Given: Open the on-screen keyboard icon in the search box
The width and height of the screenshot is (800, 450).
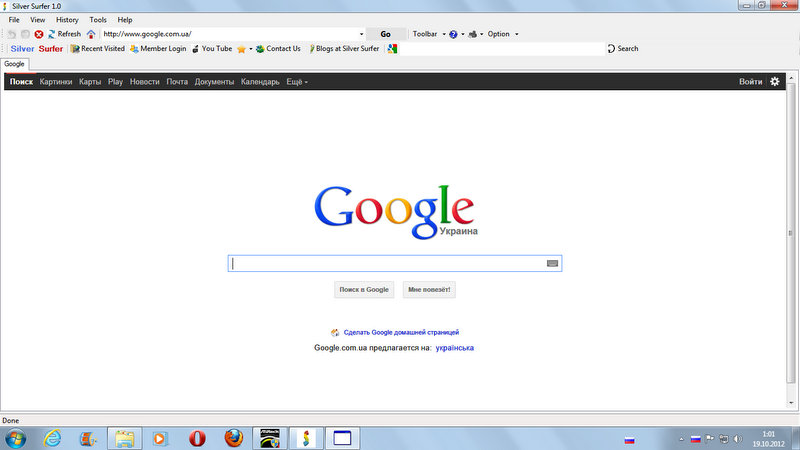Looking at the screenshot, I should [x=552, y=264].
